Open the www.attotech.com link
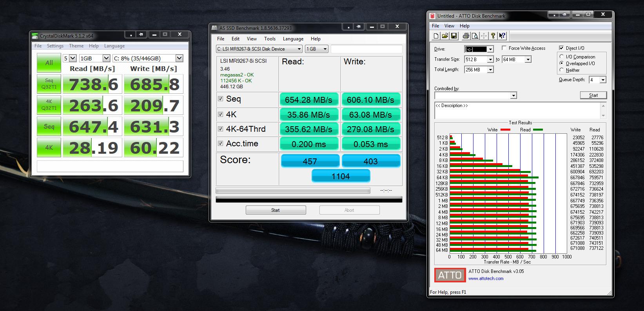 [486, 278]
